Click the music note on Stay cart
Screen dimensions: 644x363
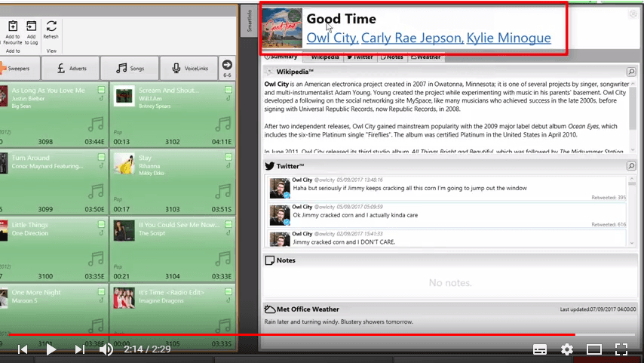223,191
